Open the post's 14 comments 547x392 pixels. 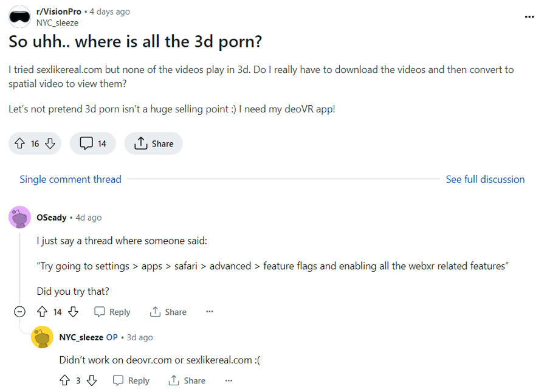pyautogui.click(x=93, y=143)
